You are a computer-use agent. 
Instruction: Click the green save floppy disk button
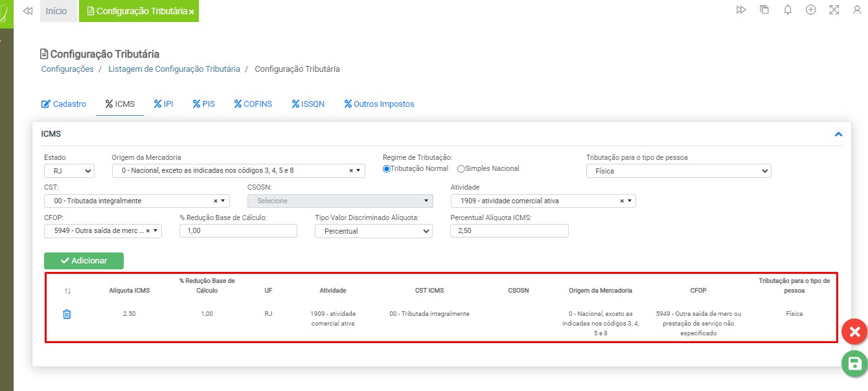click(854, 363)
